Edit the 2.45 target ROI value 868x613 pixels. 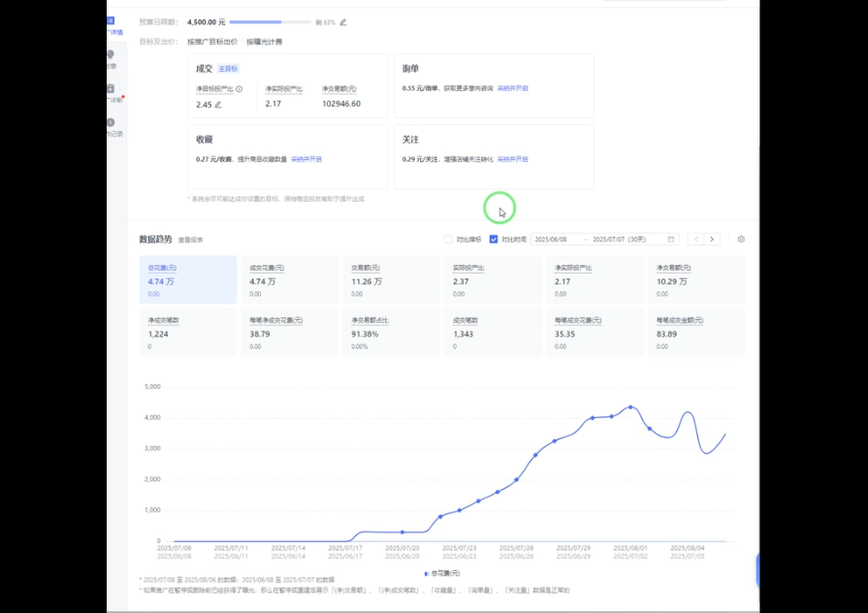click(218, 105)
